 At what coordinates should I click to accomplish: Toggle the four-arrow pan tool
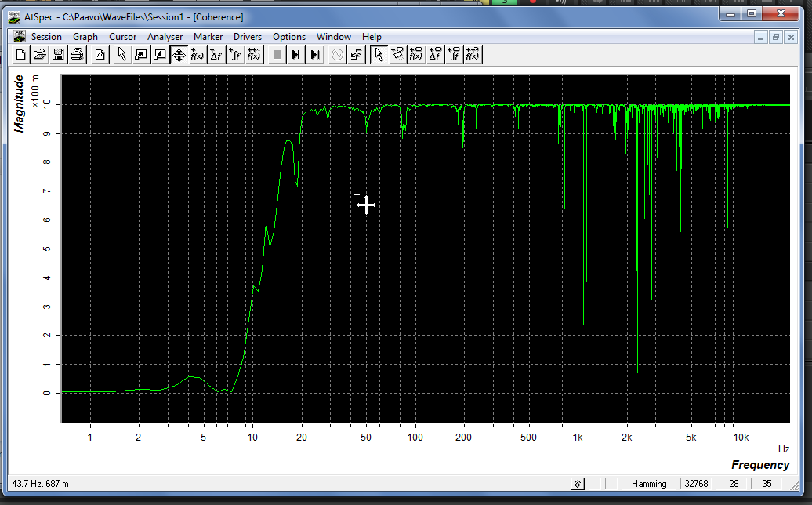[x=179, y=54]
